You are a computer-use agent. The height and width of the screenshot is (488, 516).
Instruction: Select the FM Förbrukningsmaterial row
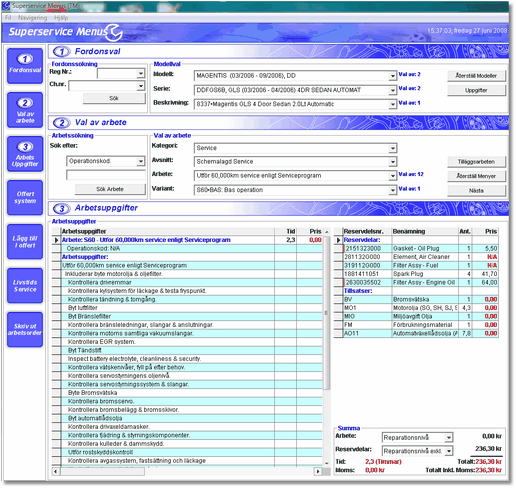[416, 325]
